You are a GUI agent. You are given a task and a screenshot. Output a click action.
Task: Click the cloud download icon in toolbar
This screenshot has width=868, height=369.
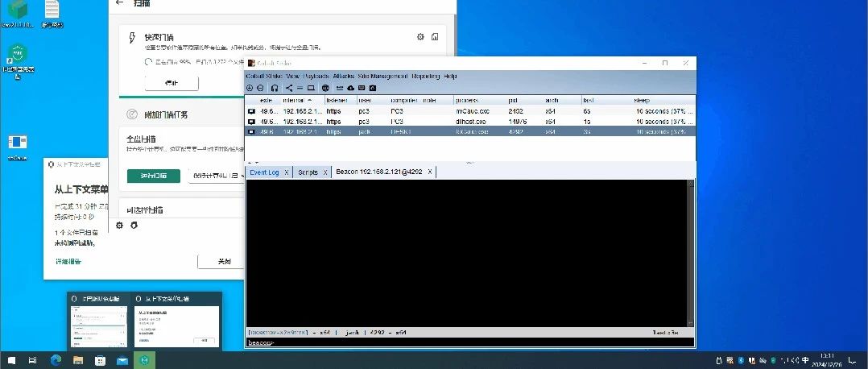[351, 88]
